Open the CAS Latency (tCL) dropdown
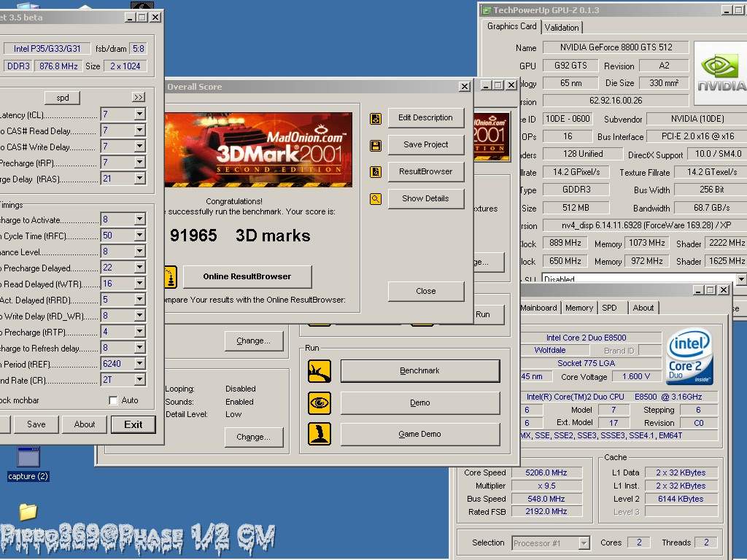Viewport: 747px width, 560px height. (x=139, y=114)
